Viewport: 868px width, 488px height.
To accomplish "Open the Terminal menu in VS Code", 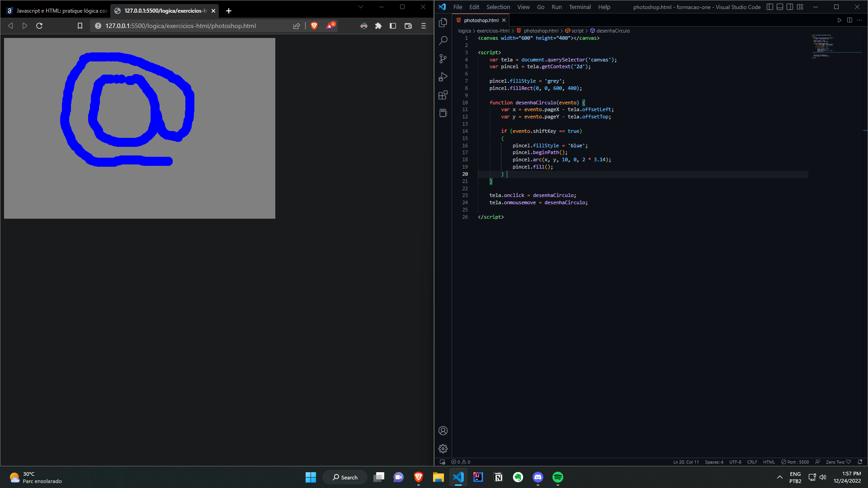I will 580,7.
